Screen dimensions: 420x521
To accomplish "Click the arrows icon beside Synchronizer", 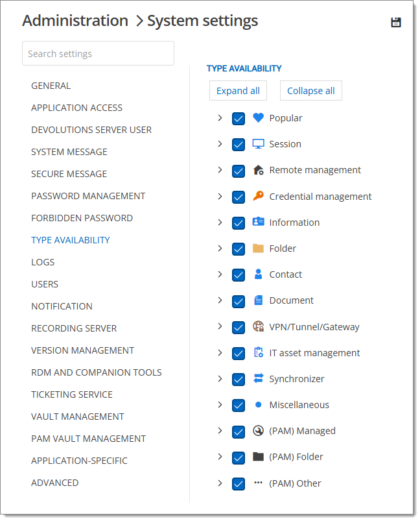I will [258, 378].
